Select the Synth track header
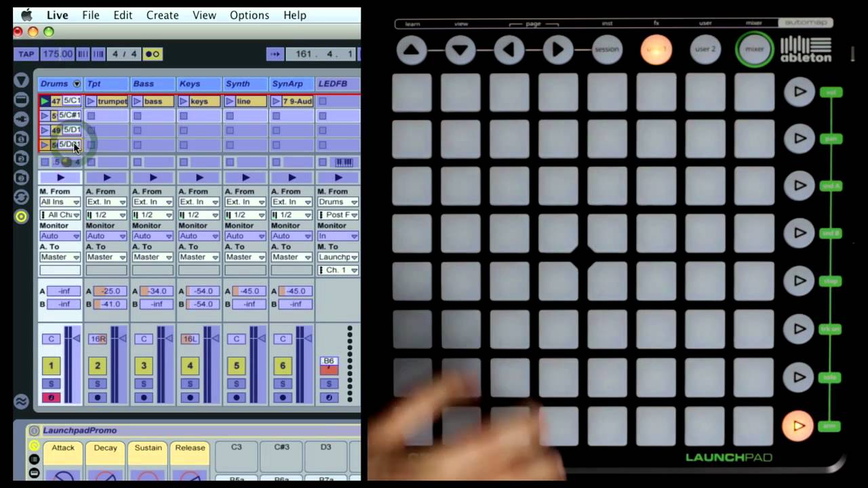This screenshot has height=488, width=868. point(245,84)
